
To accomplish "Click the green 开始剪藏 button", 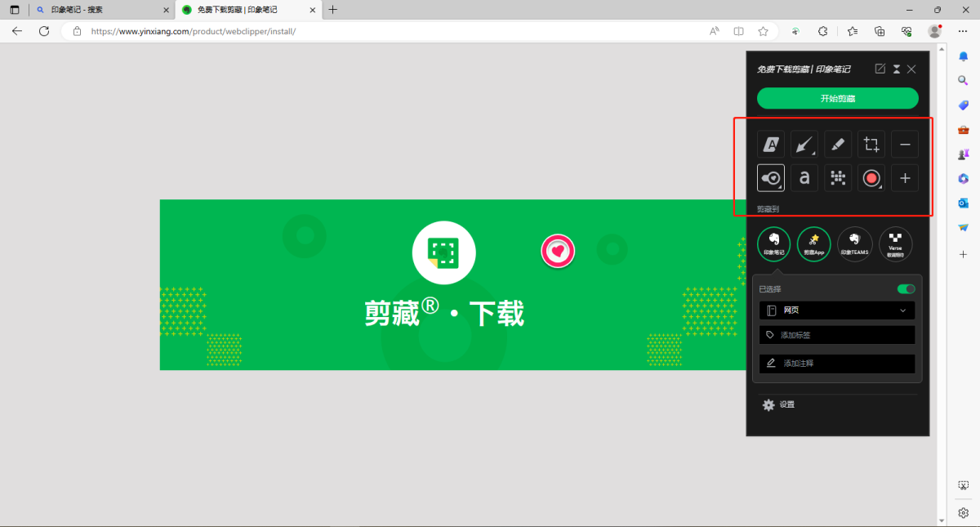I will [x=837, y=99].
